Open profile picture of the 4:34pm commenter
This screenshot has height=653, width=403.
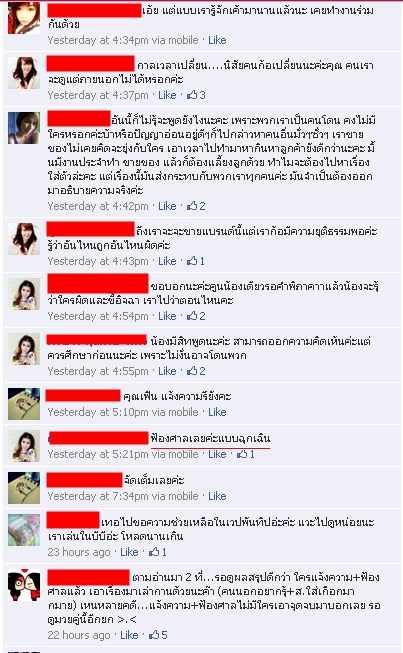tap(24, 18)
